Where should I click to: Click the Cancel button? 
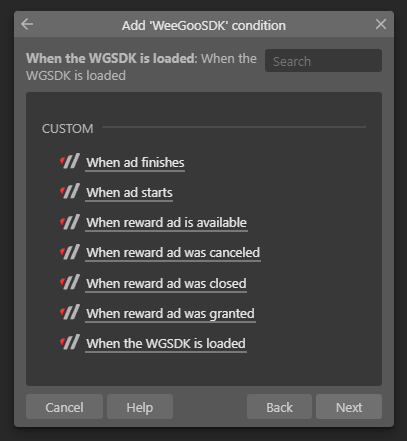point(64,407)
